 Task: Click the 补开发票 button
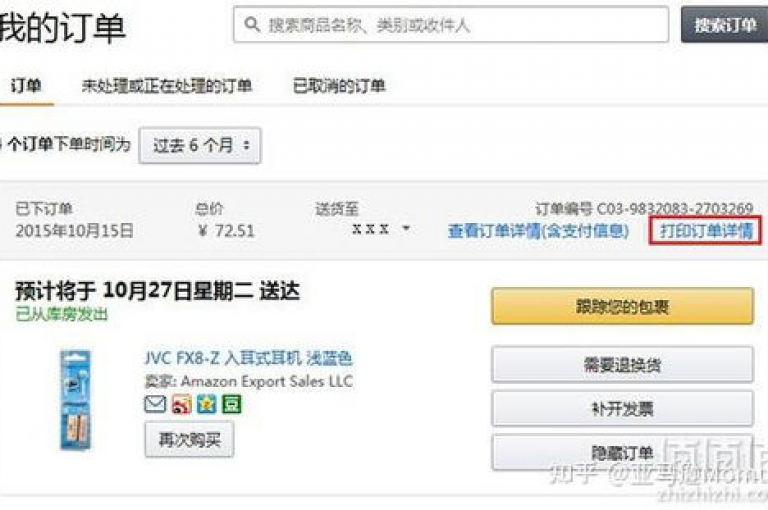[x=623, y=408]
